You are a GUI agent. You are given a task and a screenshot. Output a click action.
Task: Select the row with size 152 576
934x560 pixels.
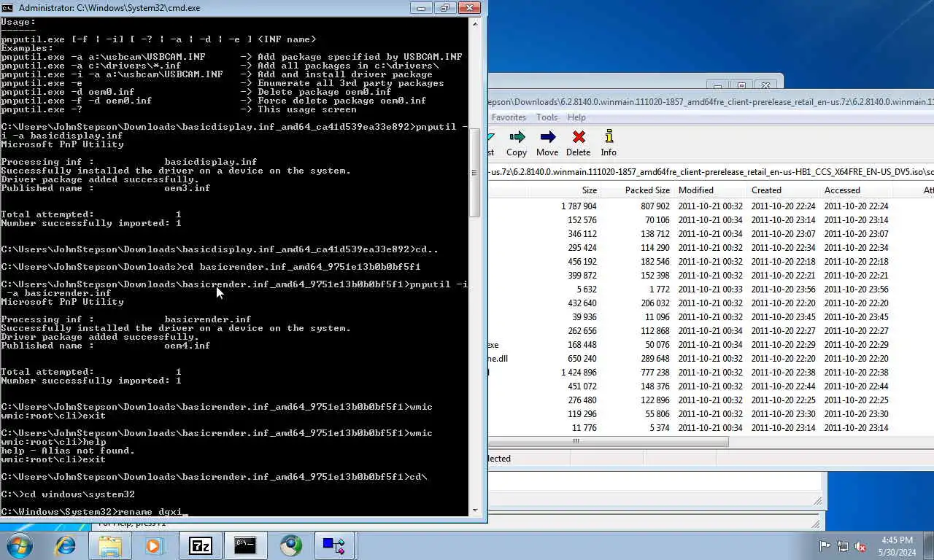pyautogui.click(x=711, y=220)
